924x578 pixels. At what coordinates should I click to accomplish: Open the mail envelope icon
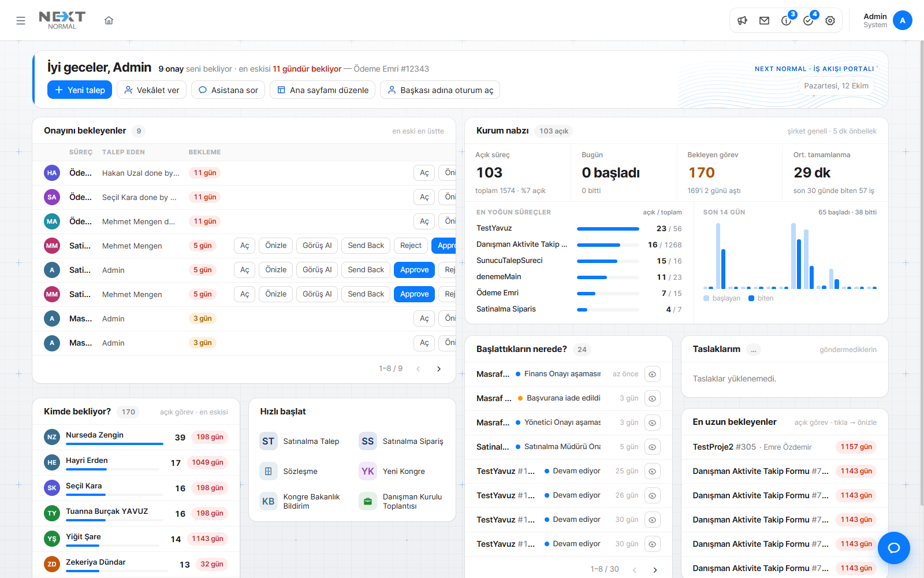[765, 21]
